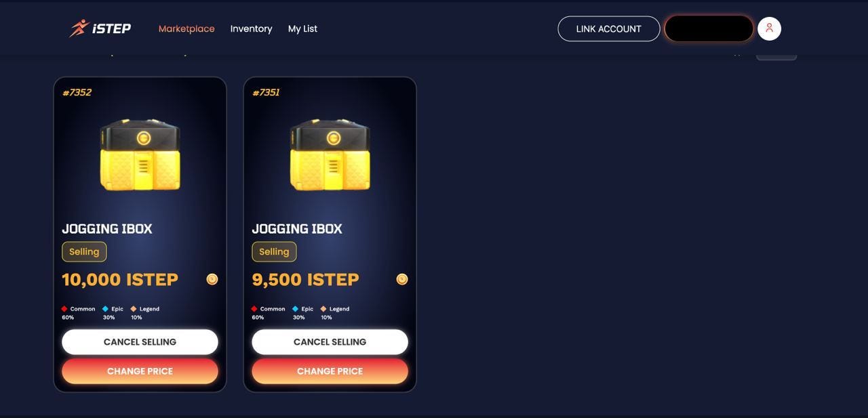Change price of the 10,000 ISTEP box
The height and width of the screenshot is (418, 868).
click(140, 371)
